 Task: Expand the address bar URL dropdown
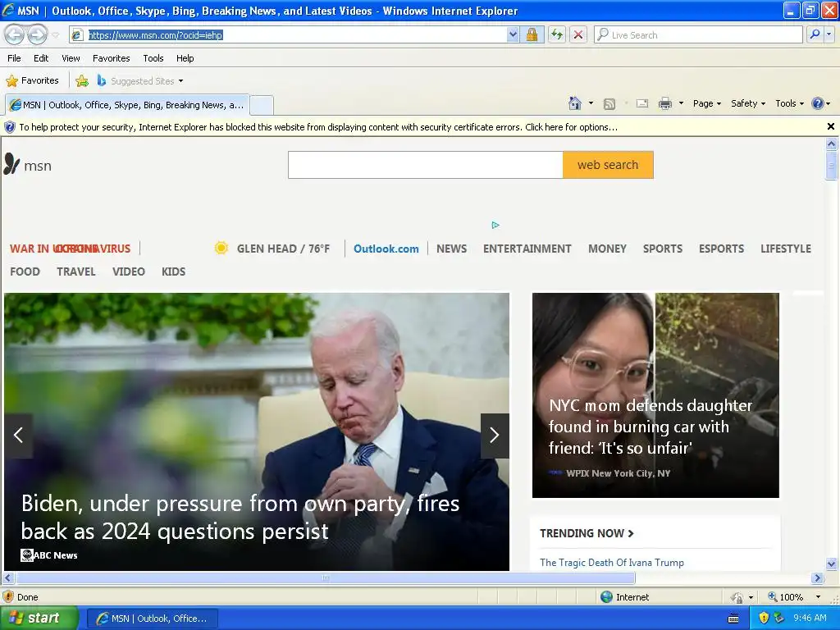click(513, 34)
